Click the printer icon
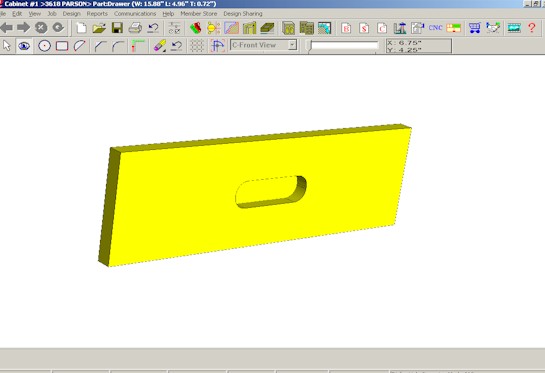 (135, 28)
